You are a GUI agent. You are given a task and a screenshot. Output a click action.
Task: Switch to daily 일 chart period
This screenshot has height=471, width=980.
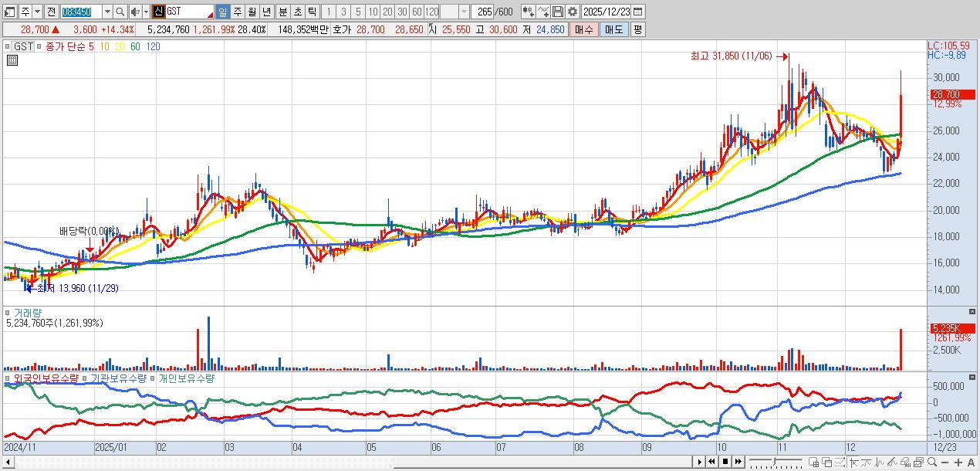click(222, 12)
